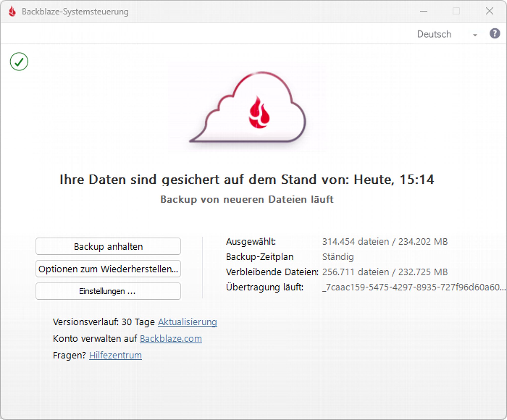The height and width of the screenshot is (420, 507).
Task: Click the 'Backblaze-Systemsteuerung' window title
Action: coord(75,12)
